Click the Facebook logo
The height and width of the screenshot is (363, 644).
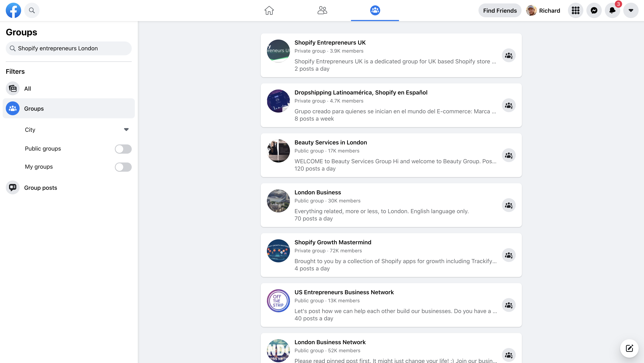point(13,11)
